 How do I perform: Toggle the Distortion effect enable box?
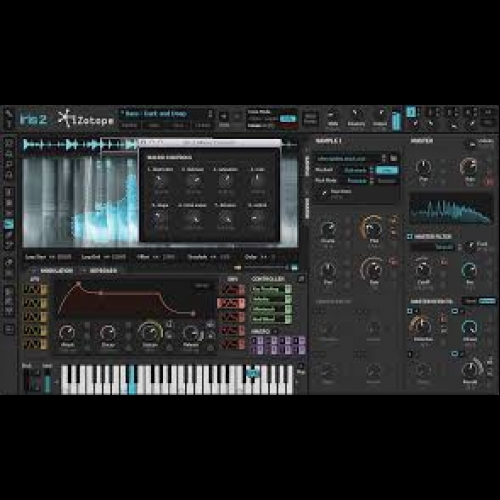[x=410, y=311]
